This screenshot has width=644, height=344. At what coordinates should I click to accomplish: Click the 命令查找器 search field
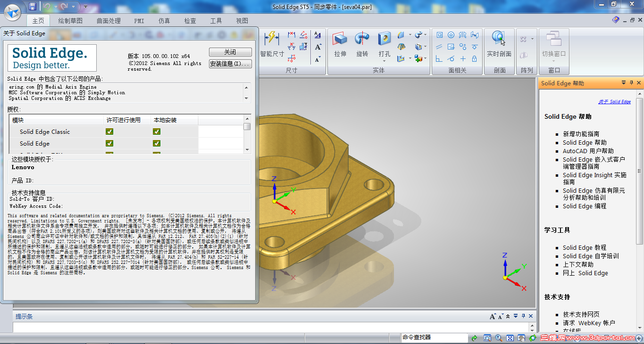[x=434, y=337]
